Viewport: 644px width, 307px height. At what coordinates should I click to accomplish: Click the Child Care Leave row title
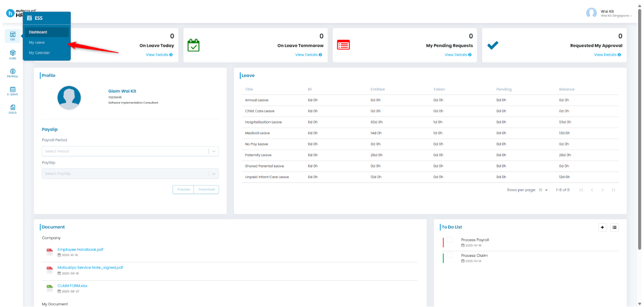coord(260,111)
